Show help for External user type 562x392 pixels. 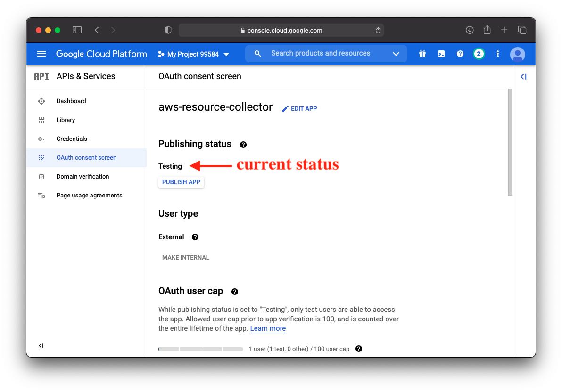195,237
